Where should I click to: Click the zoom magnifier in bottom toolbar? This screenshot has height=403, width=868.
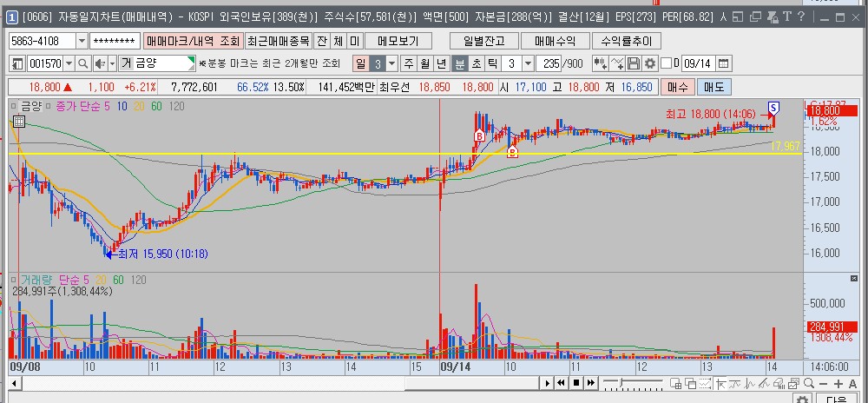[x=809, y=383]
